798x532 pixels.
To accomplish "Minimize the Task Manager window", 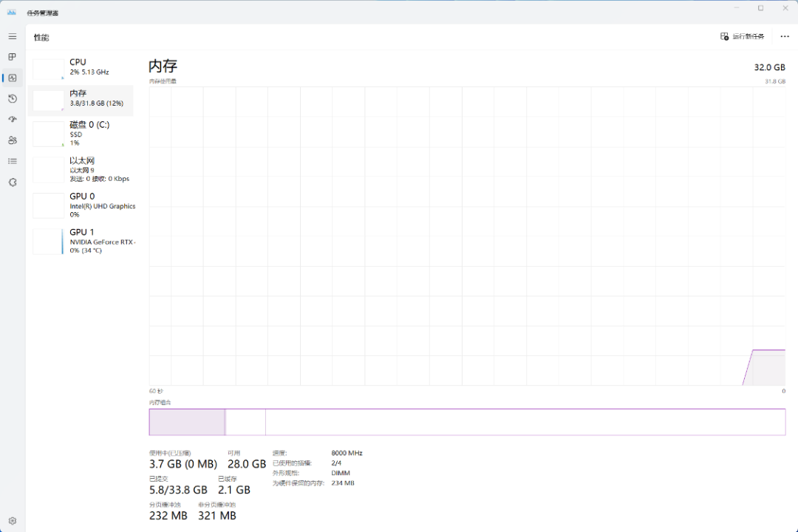I will tap(737, 8).
